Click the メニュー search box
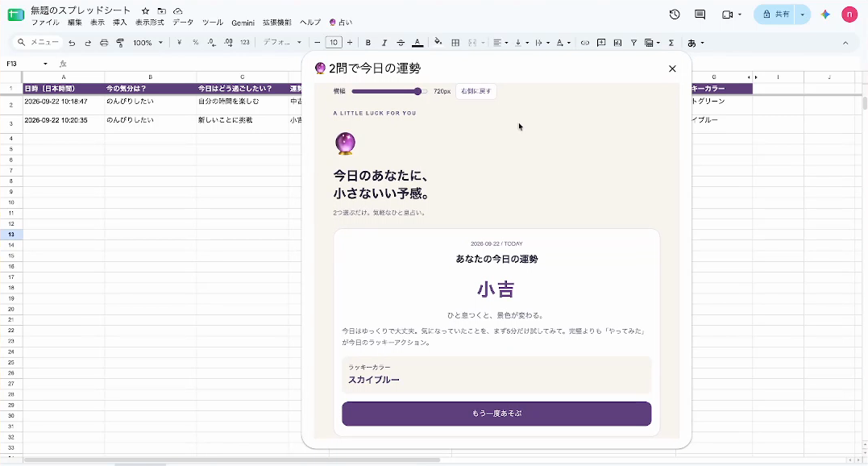 [38, 43]
